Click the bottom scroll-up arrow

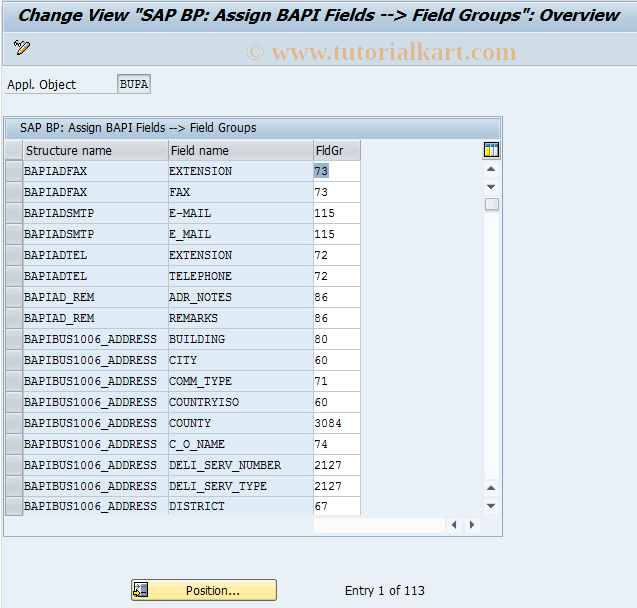coord(491,488)
